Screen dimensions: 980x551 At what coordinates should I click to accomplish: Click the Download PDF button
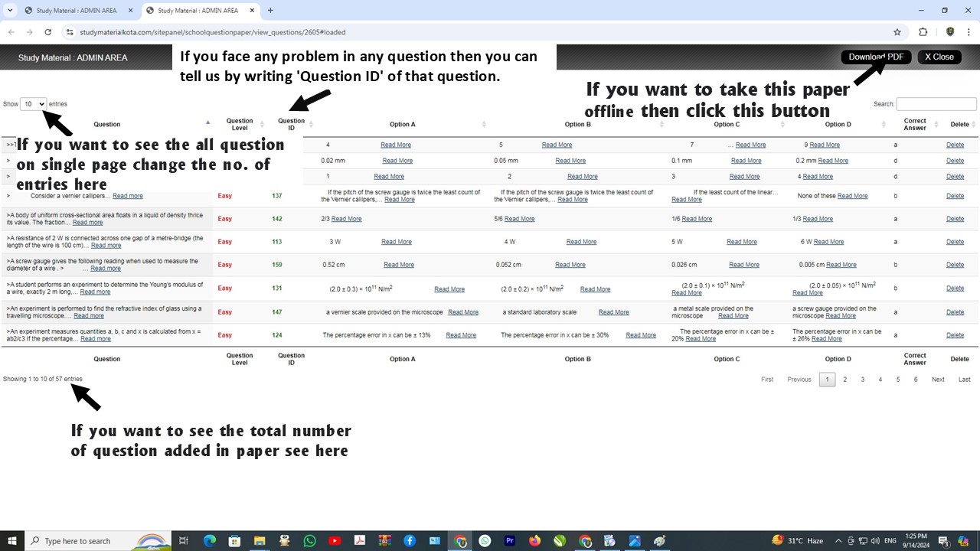[x=875, y=57]
